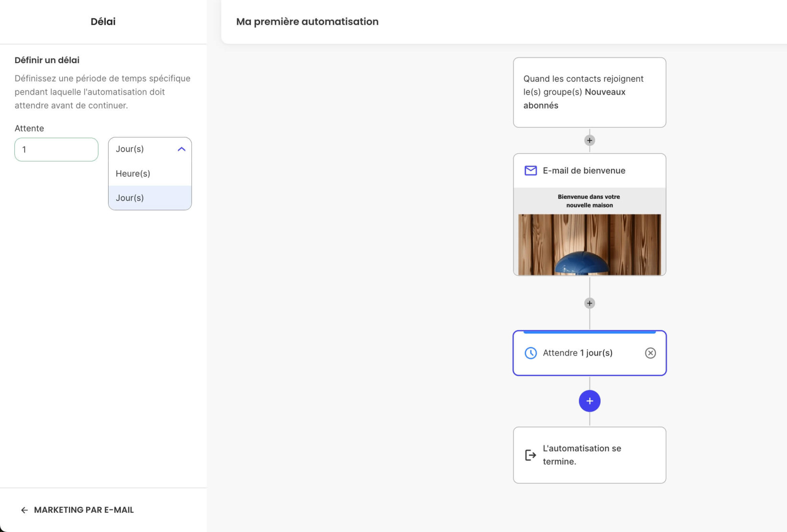Open the trigger card Nouveaux abonnés
The width and height of the screenshot is (787, 532).
coord(590,92)
